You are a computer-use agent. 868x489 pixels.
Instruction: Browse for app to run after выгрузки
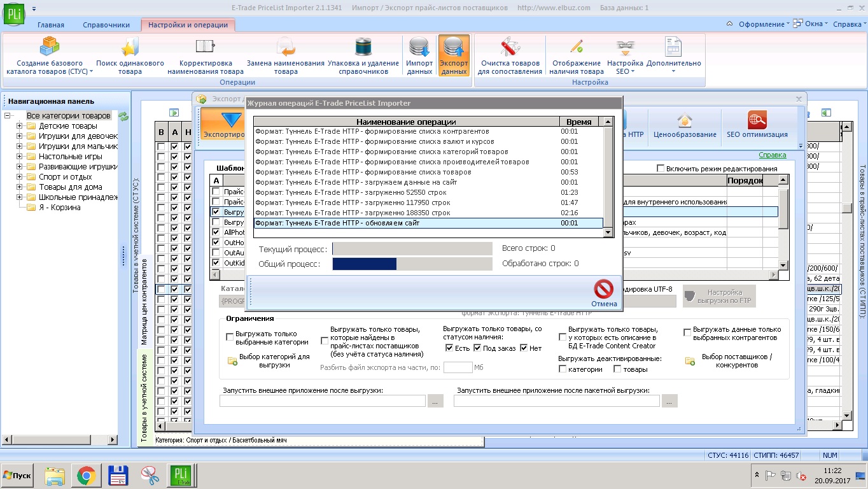click(x=435, y=401)
